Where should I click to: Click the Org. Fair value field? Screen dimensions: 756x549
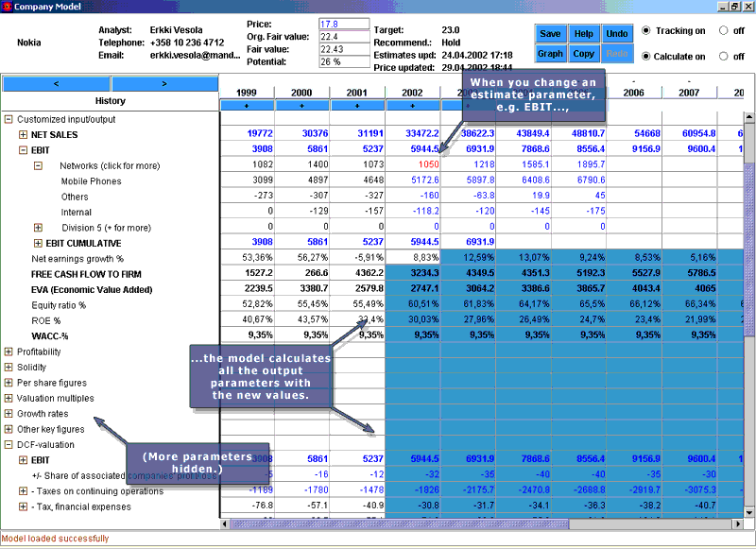pos(344,37)
